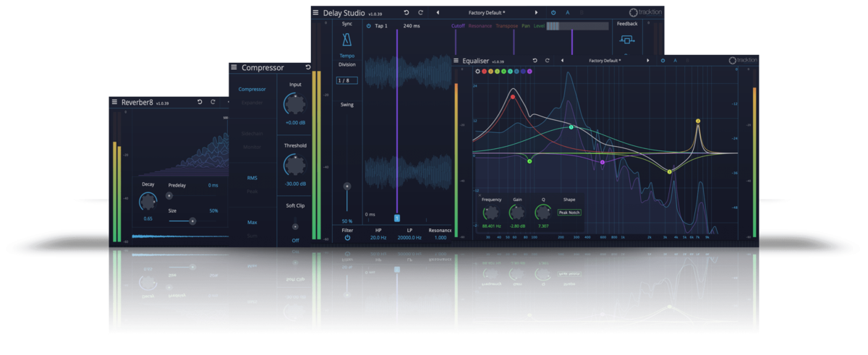This screenshot has width=868, height=355.
Task: Click the teal EQ node number 5
Action: pos(571,127)
